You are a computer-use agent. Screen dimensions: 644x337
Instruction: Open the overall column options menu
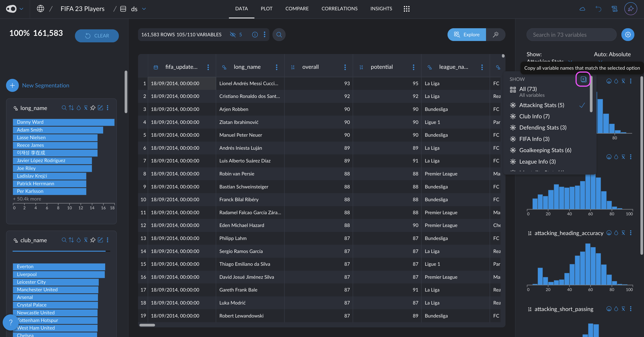(x=345, y=67)
